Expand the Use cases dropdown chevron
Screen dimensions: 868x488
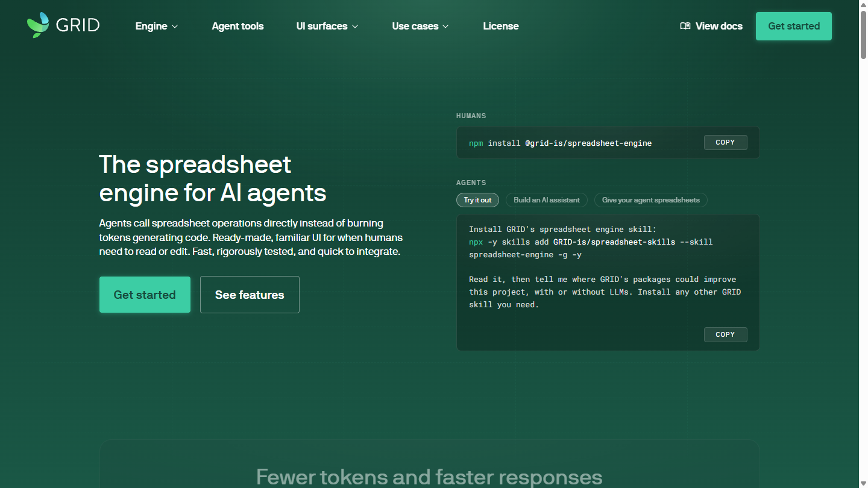click(x=445, y=27)
